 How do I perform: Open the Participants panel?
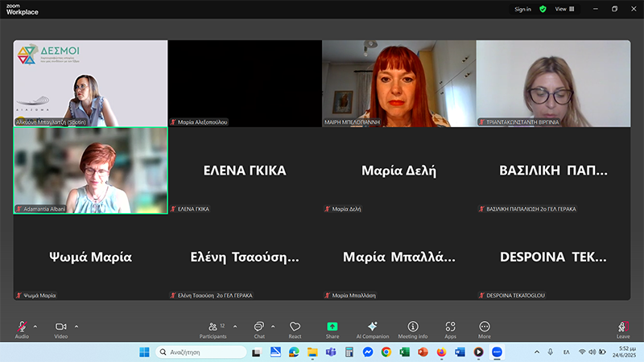point(213,327)
